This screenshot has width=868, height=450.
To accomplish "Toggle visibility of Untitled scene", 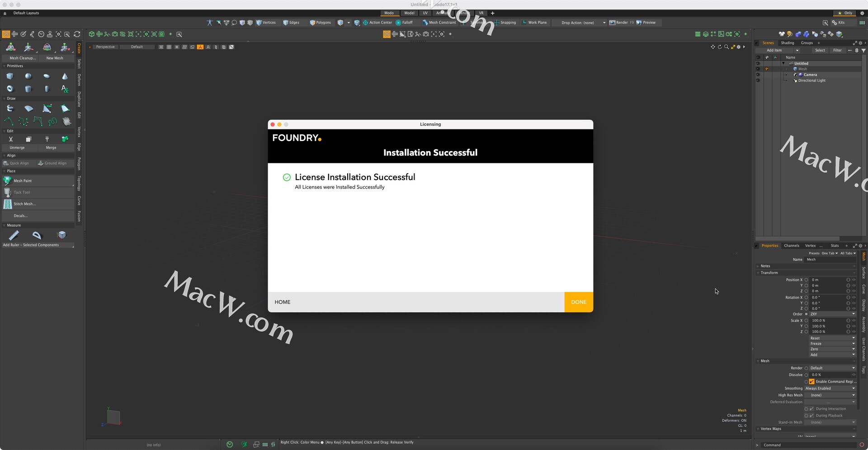I will [x=758, y=63].
